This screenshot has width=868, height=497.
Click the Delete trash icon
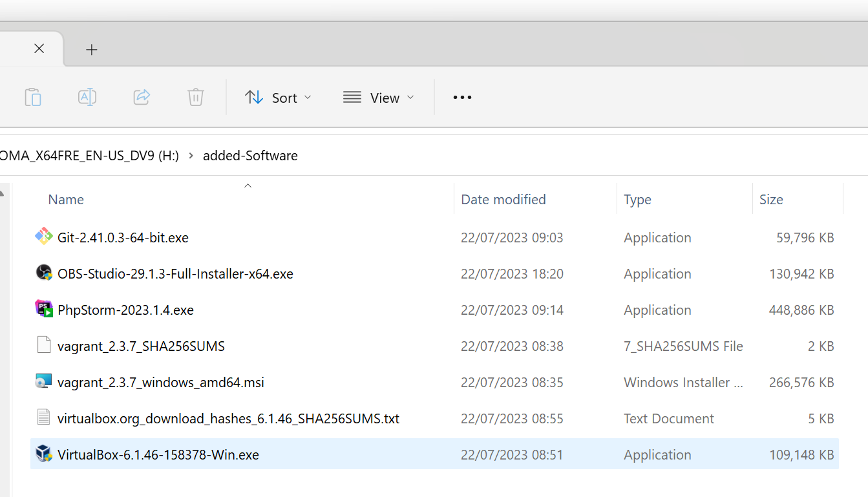point(196,98)
